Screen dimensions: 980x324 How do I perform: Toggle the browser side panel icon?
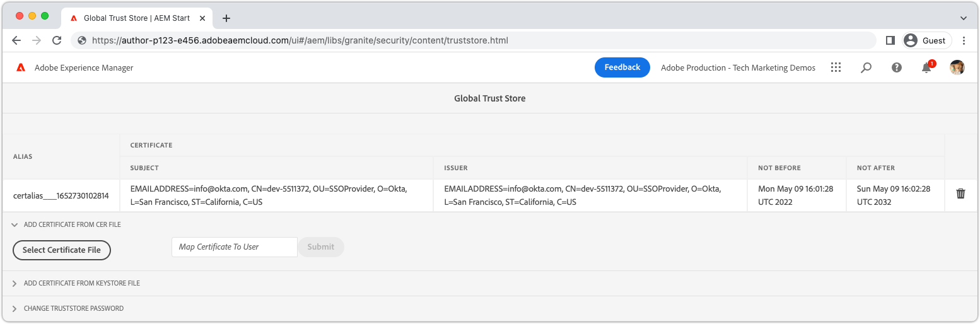coord(890,40)
